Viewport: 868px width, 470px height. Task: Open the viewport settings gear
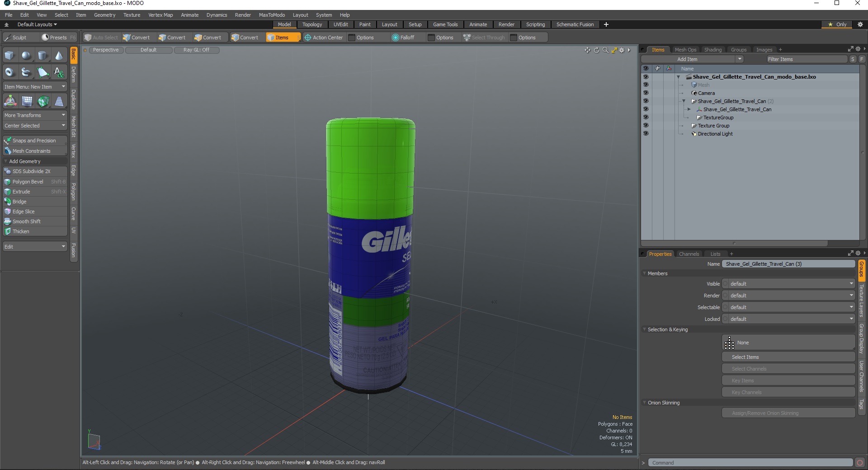tap(622, 50)
